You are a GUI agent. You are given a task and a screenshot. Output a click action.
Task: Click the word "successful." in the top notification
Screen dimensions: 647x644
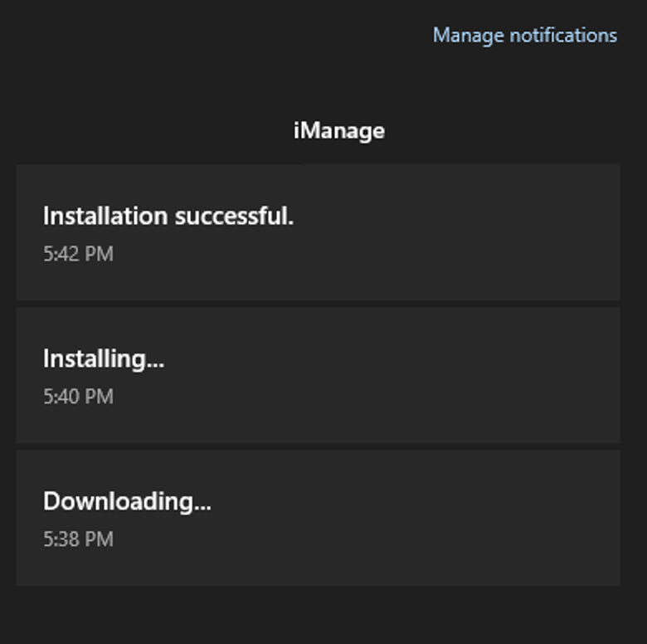pos(234,217)
